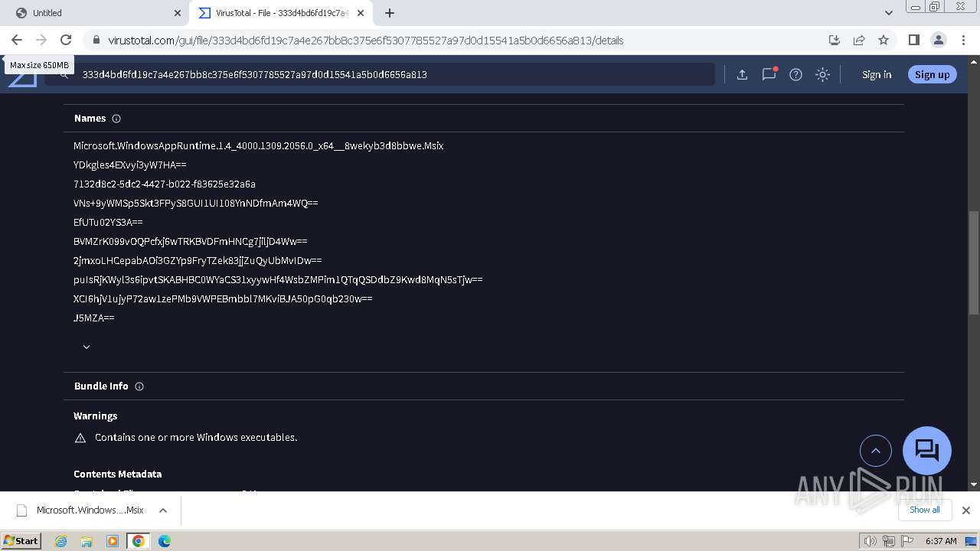Viewport: 980px width, 551px height.
Task: Click the search magnifier icon
Action: click(x=64, y=74)
